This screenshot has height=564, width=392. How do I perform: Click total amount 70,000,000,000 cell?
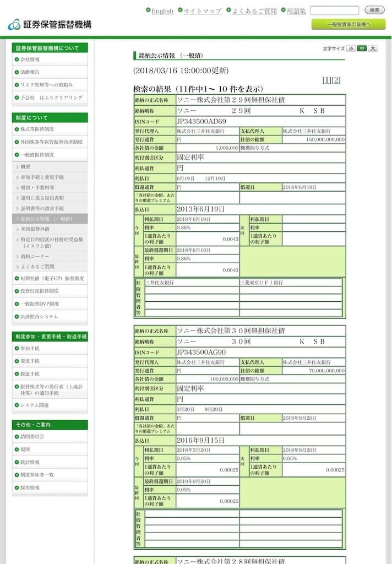coord(314,371)
